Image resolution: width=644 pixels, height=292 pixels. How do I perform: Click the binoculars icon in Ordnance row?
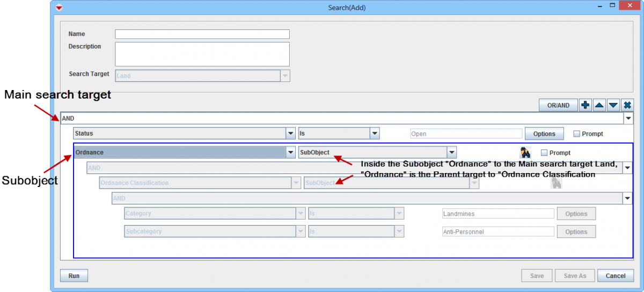pyautogui.click(x=525, y=153)
